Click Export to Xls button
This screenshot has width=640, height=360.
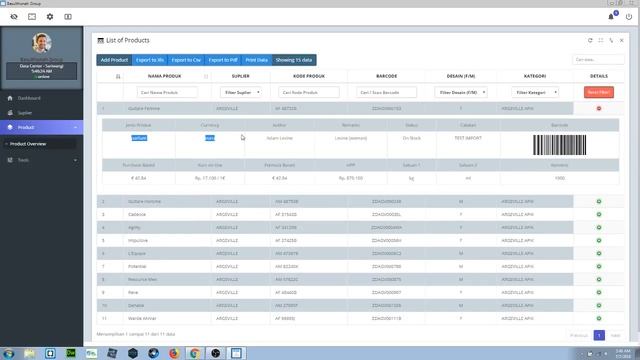pos(150,60)
